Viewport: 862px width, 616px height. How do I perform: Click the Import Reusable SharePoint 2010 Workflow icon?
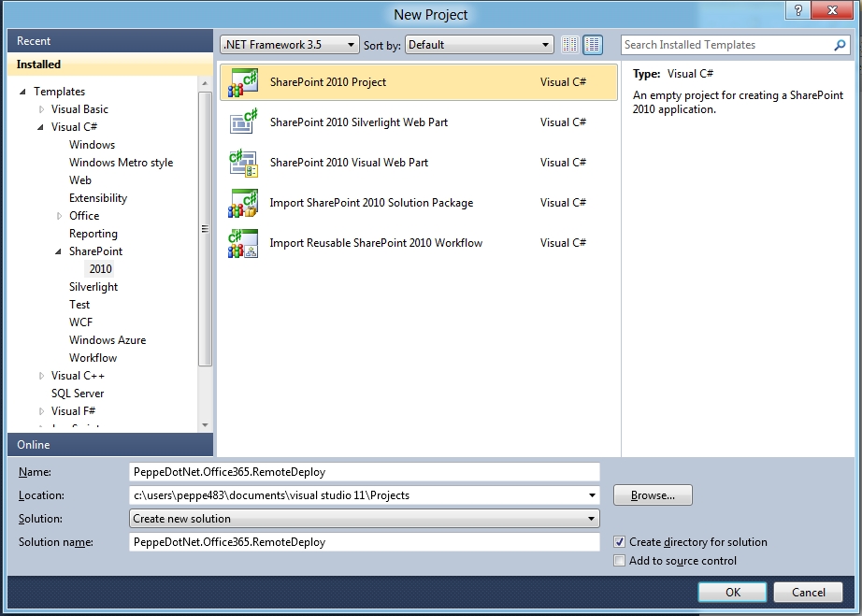243,243
